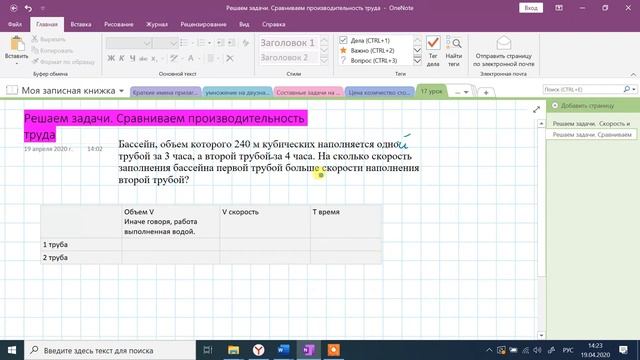
Task: Click the decrease indent icon
Action: point(220,43)
